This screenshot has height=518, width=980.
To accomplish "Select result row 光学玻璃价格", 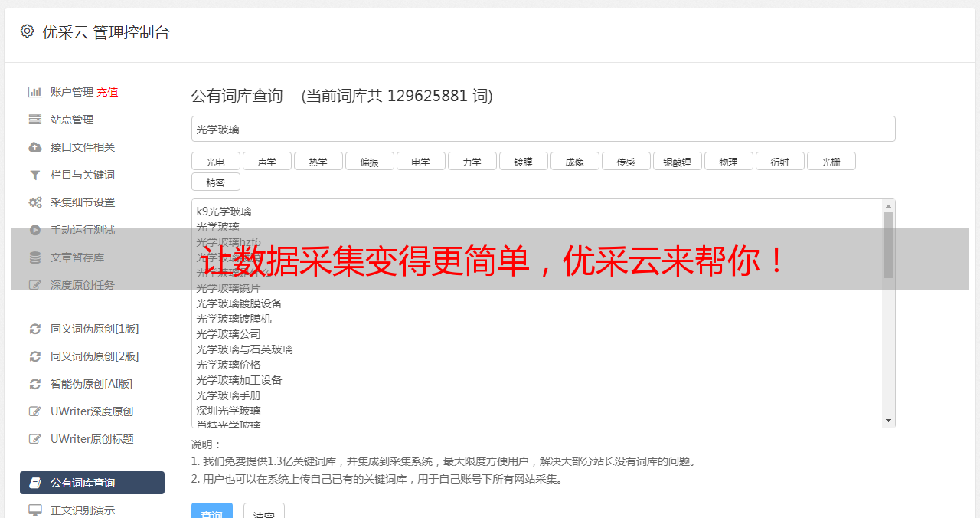I will click(x=228, y=365).
